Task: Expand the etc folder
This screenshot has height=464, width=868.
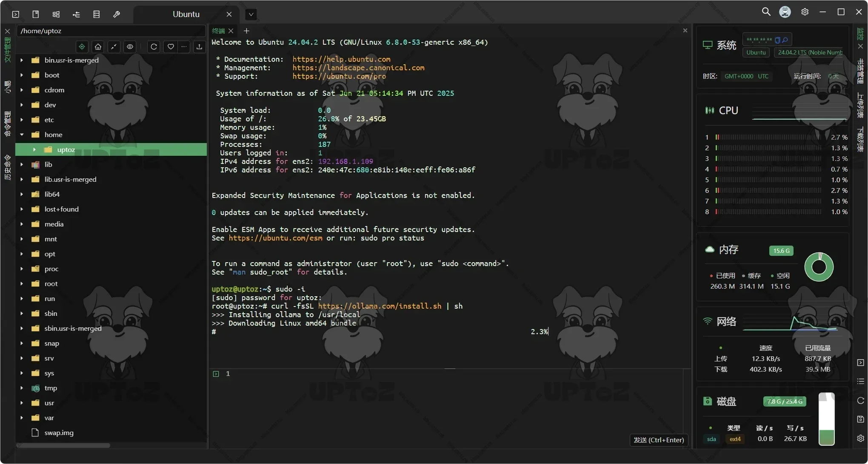Action: (22, 120)
